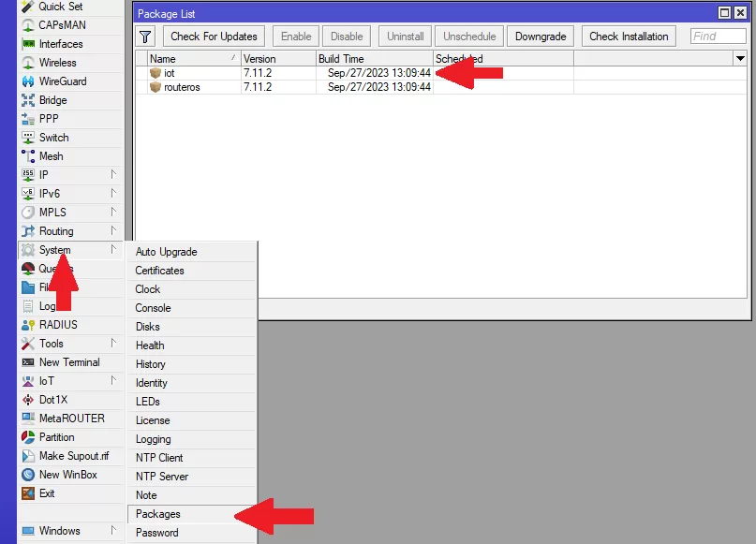This screenshot has width=756, height=544.
Task: Click the Disable button in Package List
Action: tap(347, 37)
